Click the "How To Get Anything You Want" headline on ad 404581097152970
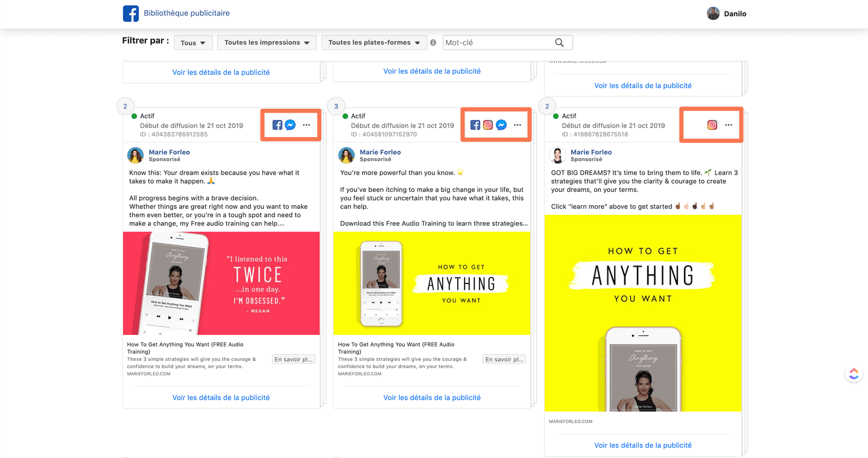This screenshot has width=868, height=458. [x=396, y=348]
